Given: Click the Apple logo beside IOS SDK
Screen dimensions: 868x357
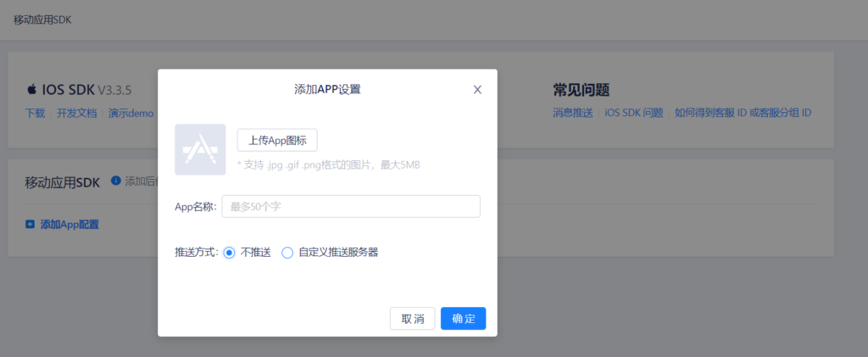Looking at the screenshot, I should point(31,89).
